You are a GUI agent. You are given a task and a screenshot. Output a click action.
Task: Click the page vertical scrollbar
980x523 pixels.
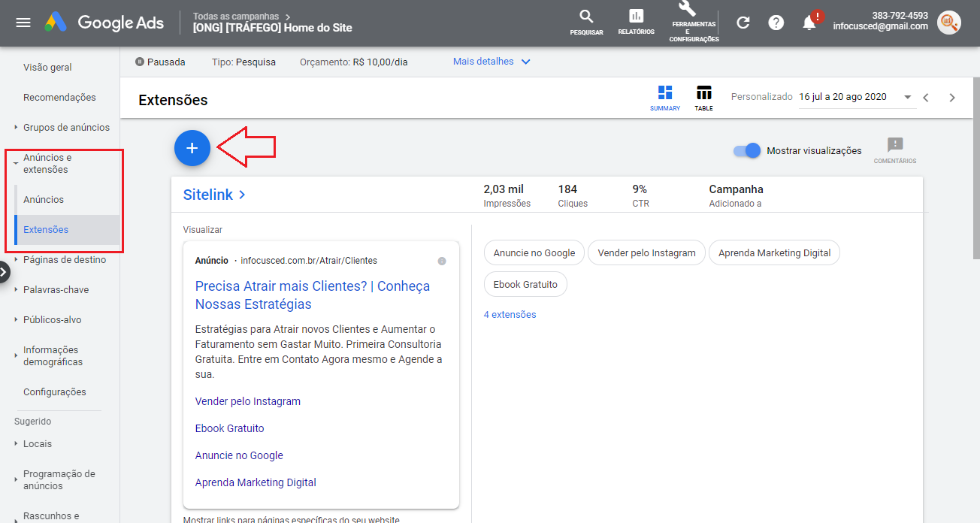point(976,168)
